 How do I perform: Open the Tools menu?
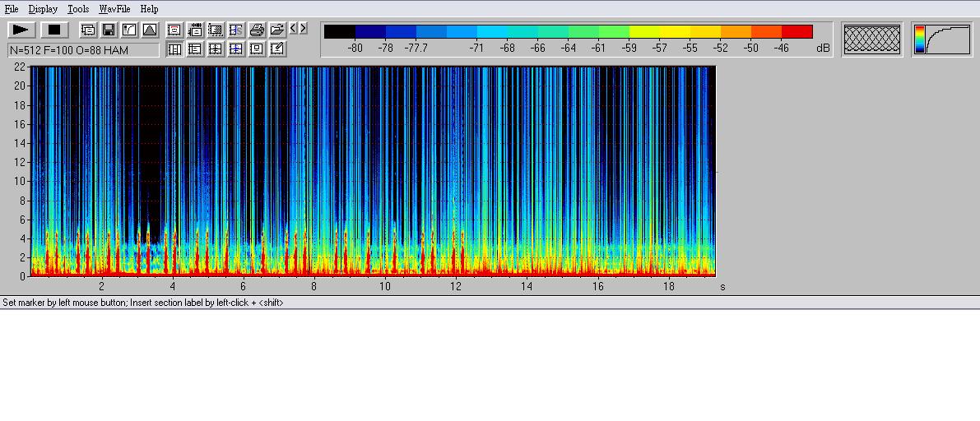78,9
